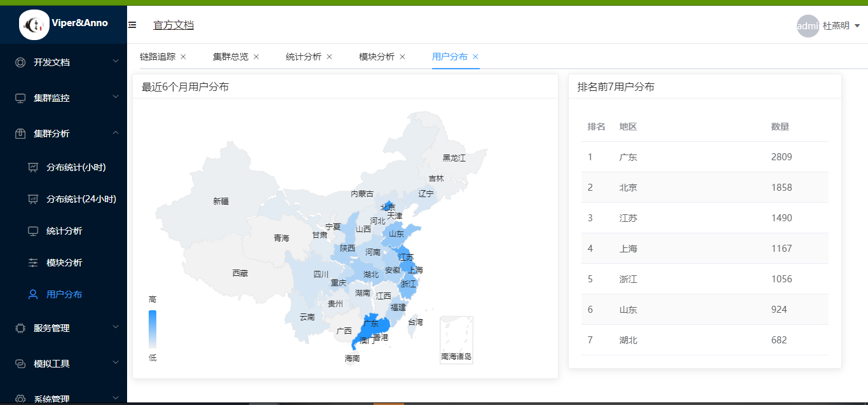The height and width of the screenshot is (405, 868).
Task: Open 分布统计(小时) in the sidebar
Action: 64,167
